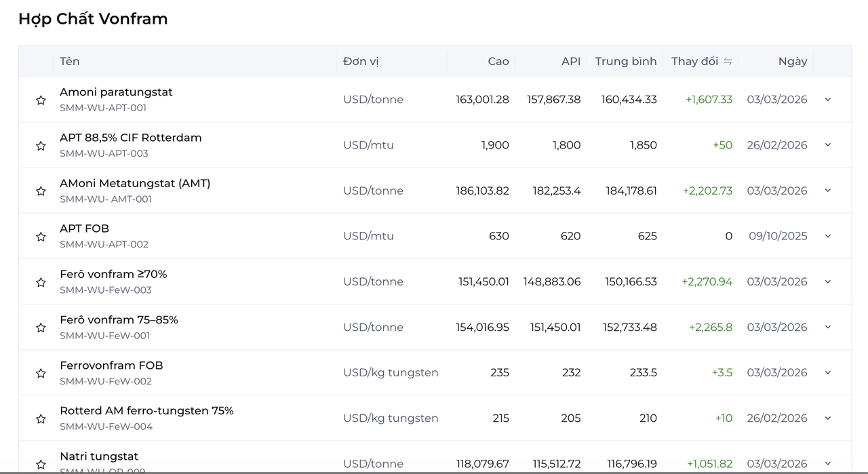Click the Trung bình column header
This screenshot has width=868, height=474.
[626, 61]
